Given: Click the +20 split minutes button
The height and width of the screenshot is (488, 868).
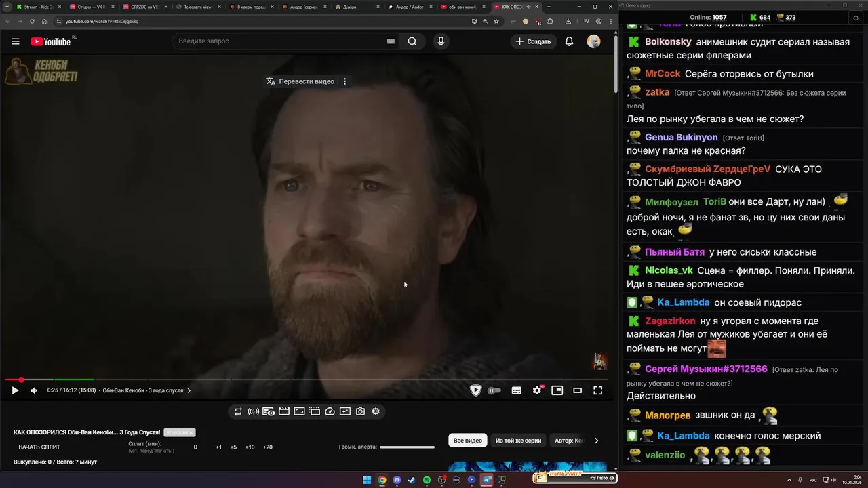Looking at the screenshot, I should 267,447.
